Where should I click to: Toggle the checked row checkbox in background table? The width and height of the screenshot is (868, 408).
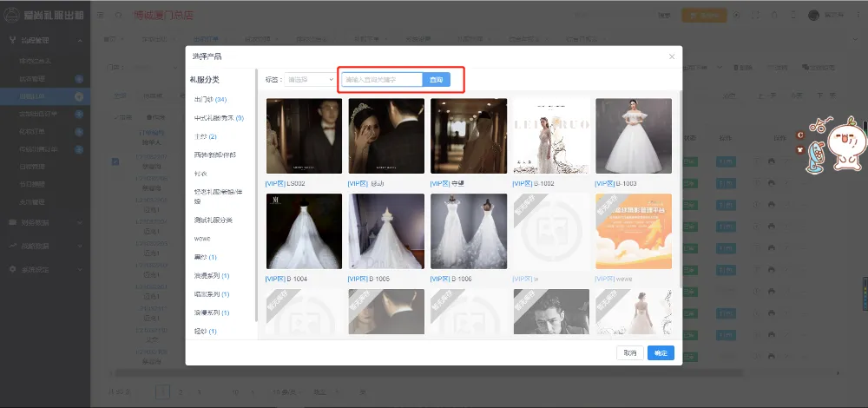[x=115, y=161]
